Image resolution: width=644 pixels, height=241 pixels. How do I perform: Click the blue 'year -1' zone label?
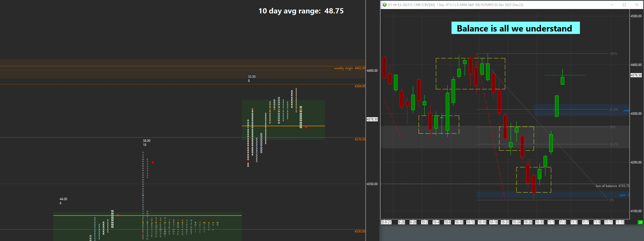(x=624, y=195)
